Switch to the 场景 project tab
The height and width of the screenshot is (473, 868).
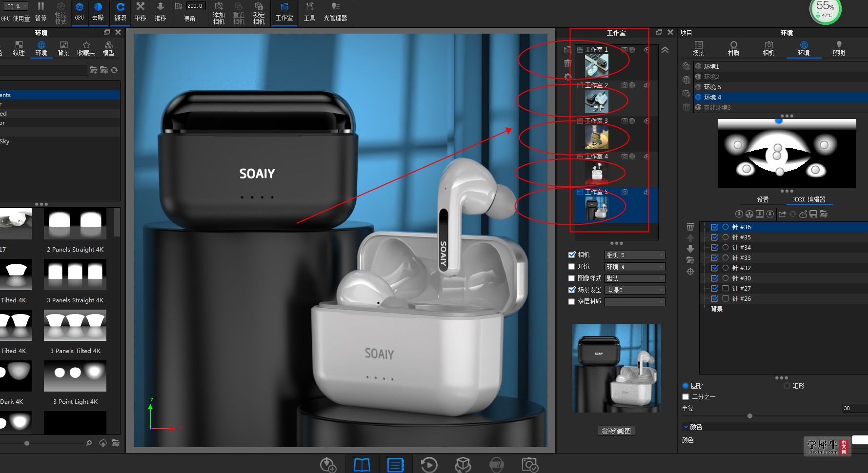point(698,48)
